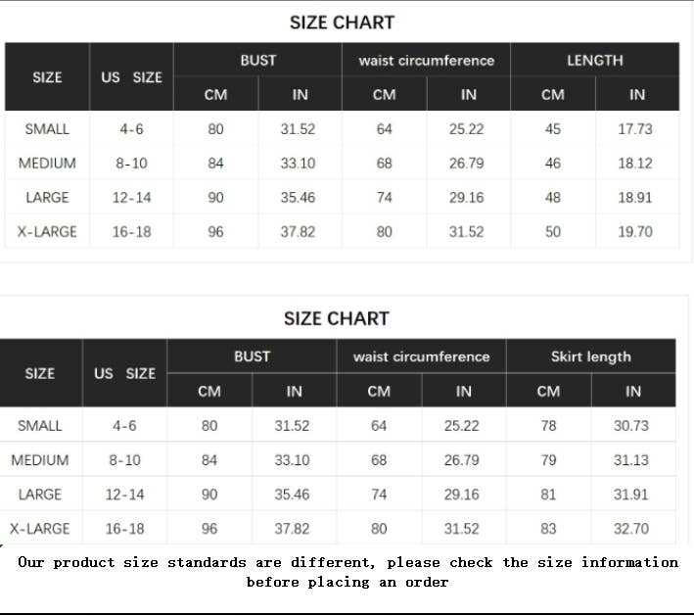
Task: Click the upper SIZE CHART title
Action: click(342, 23)
